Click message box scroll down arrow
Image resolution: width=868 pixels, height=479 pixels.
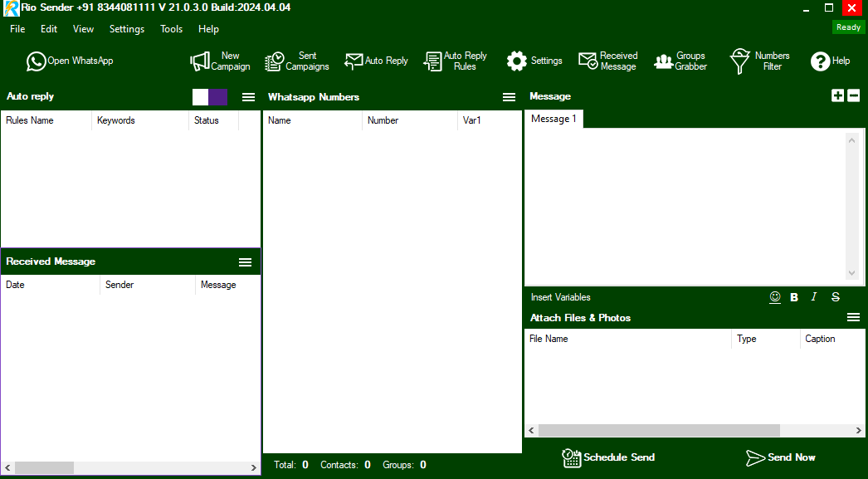[852, 273]
